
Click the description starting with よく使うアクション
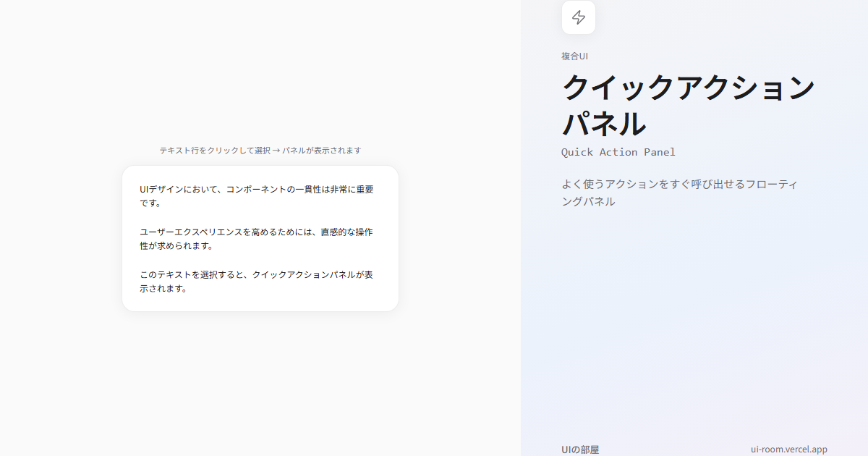point(679,193)
